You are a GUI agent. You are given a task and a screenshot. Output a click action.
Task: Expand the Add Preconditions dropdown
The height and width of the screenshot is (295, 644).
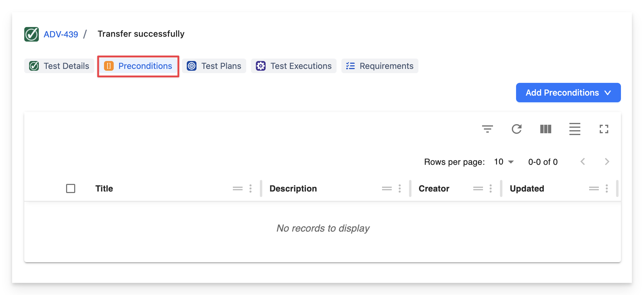[x=568, y=93]
